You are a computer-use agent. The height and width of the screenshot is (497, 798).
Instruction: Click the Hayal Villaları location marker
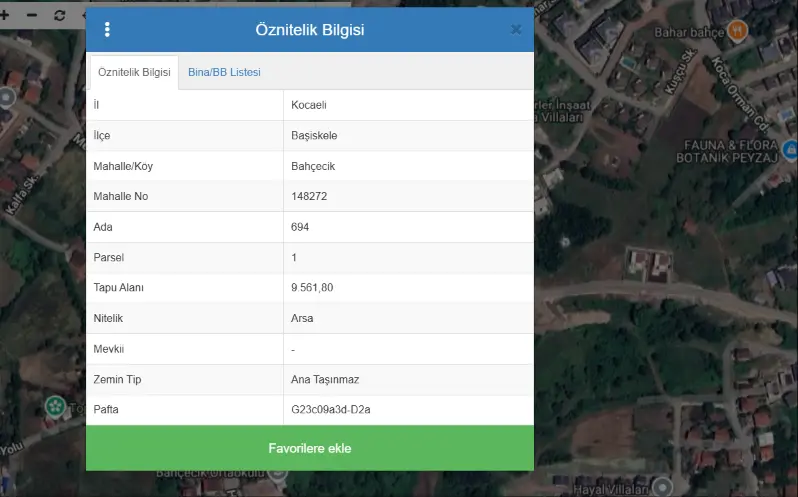point(662,486)
